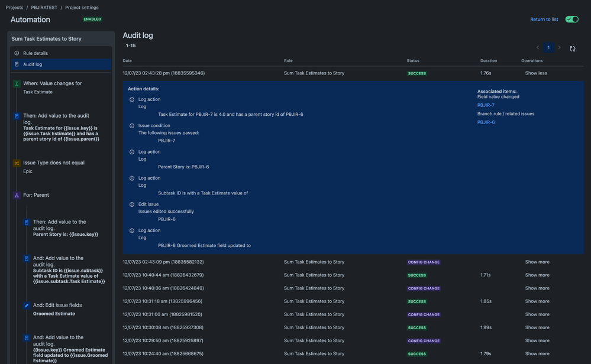Click the Duration column header
The image size is (591, 364).
(489, 61)
